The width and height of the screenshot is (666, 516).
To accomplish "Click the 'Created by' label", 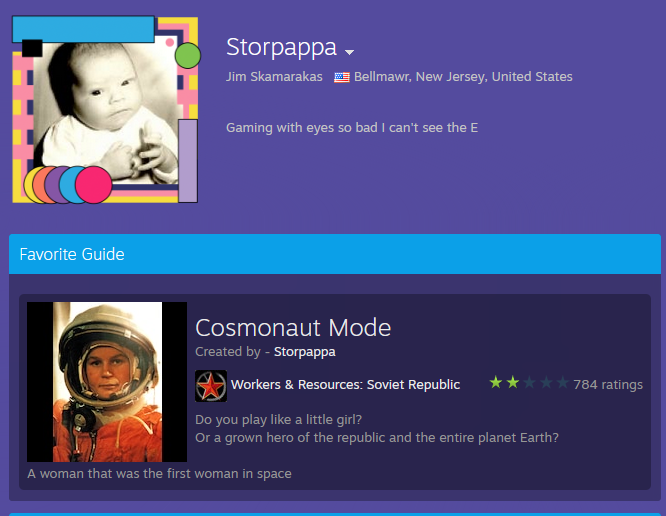I will click(x=228, y=352).
